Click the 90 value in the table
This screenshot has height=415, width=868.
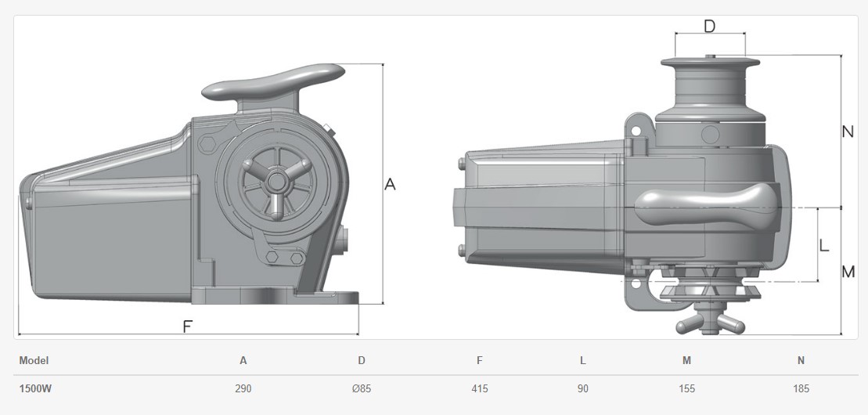click(583, 388)
